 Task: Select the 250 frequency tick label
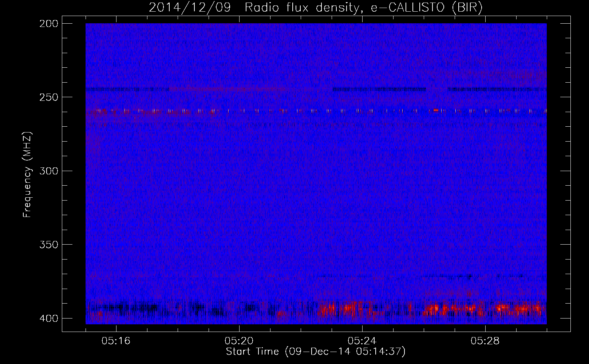click(48, 97)
